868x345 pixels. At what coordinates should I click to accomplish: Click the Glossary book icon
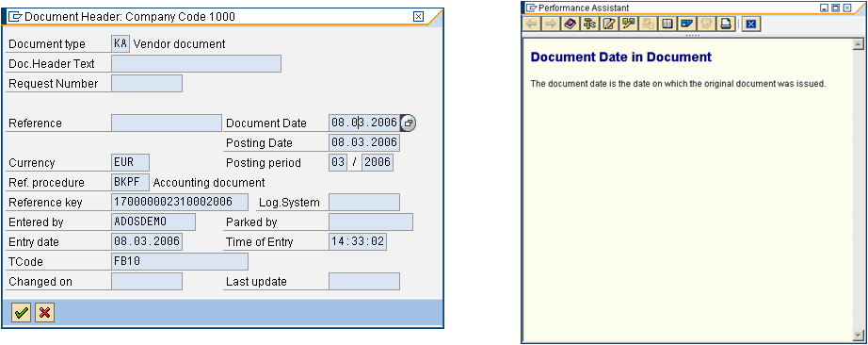coord(667,24)
